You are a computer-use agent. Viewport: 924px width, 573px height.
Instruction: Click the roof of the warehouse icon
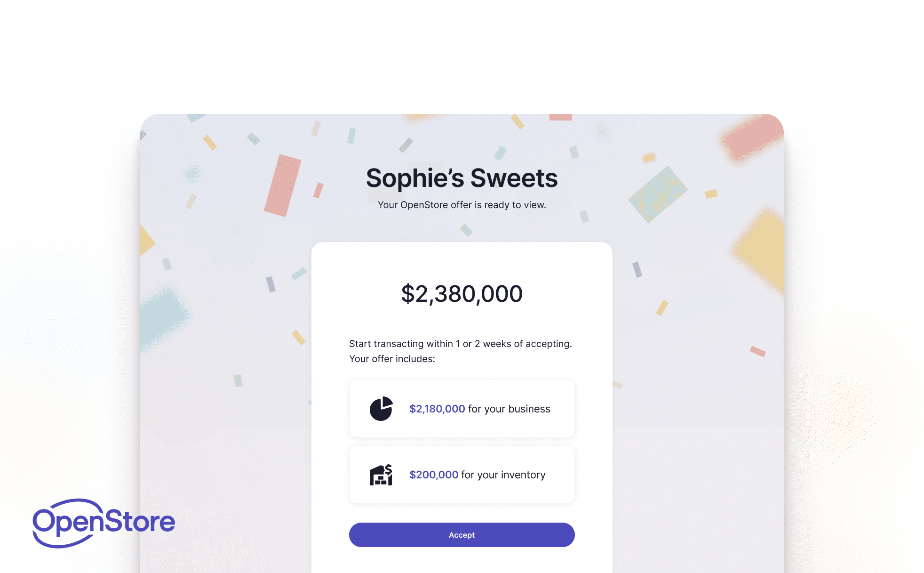(x=376, y=469)
